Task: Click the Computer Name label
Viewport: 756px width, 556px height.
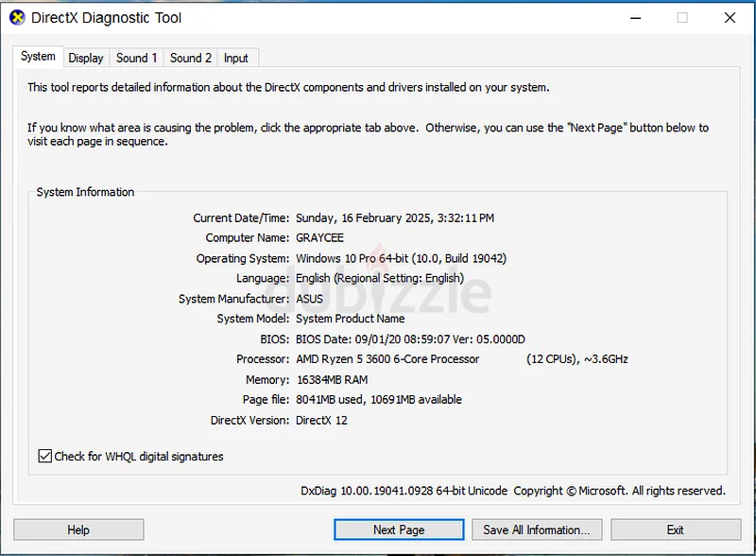Action: click(248, 238)
